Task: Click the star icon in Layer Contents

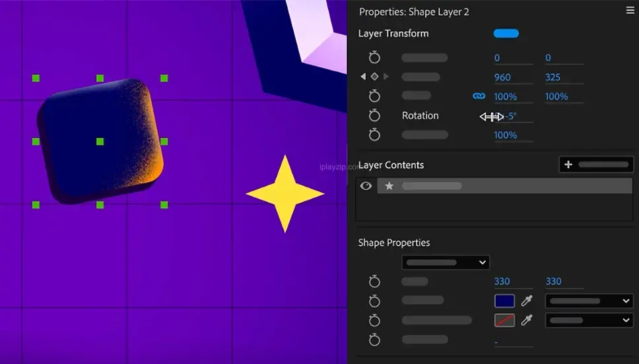Action: click(389, 186)
